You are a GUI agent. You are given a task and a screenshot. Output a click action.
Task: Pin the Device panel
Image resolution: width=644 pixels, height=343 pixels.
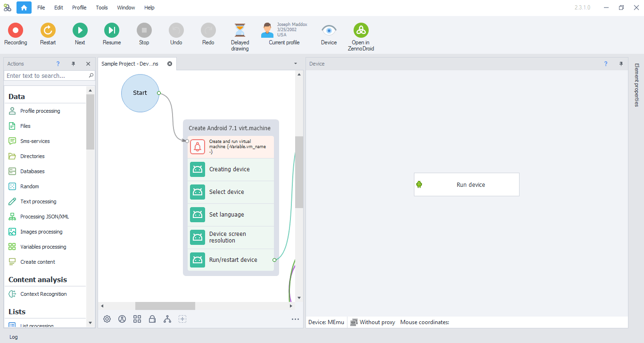621,64
